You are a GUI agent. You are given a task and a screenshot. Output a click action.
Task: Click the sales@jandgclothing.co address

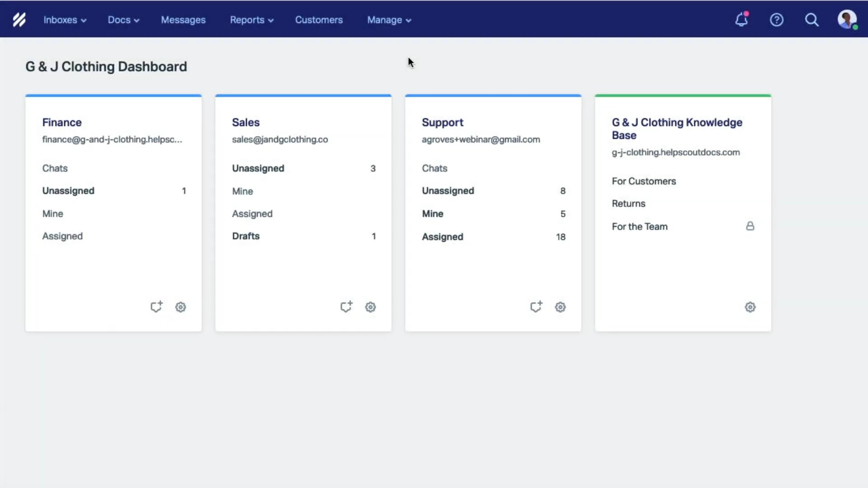tap(280, 140)
